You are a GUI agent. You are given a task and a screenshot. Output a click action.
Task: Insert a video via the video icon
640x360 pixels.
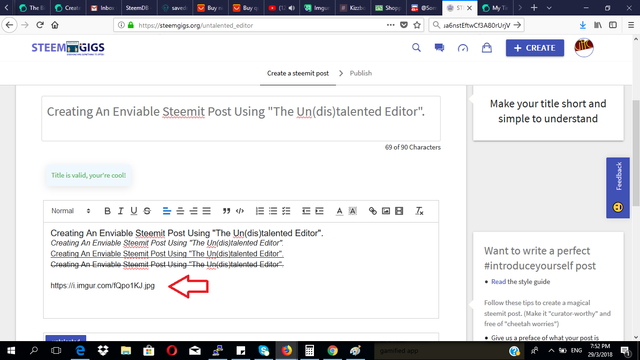click(399, 211)
